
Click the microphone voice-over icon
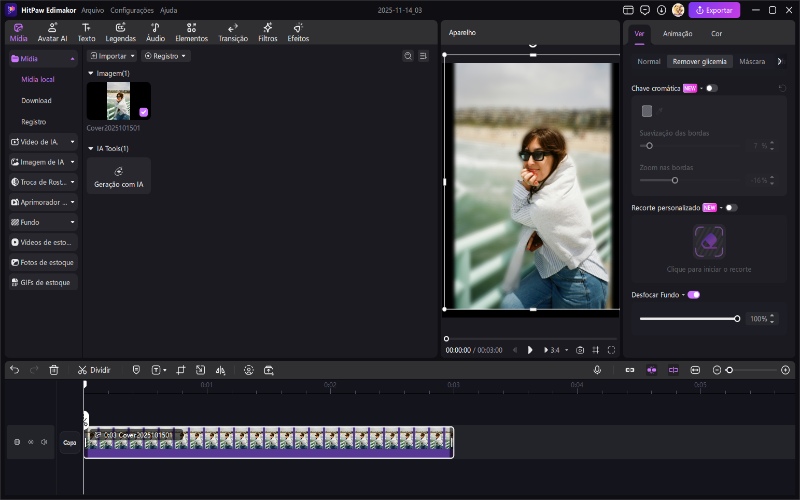tap(597, 370)
